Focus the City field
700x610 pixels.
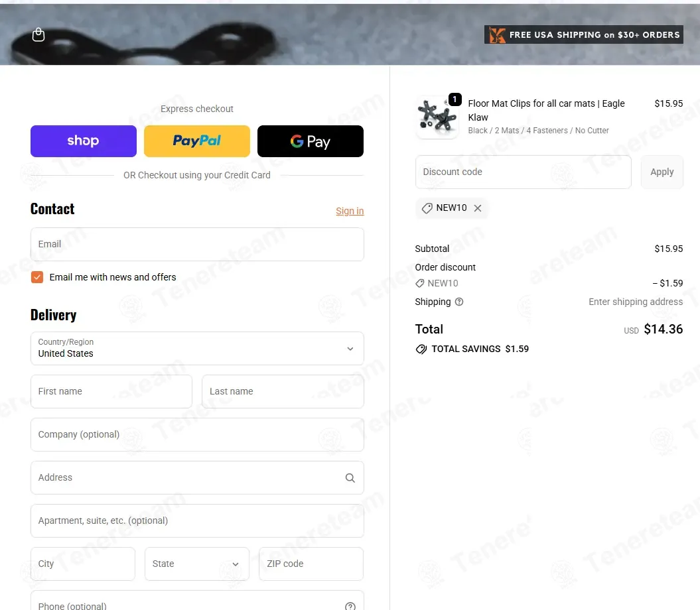pos(83,564)
